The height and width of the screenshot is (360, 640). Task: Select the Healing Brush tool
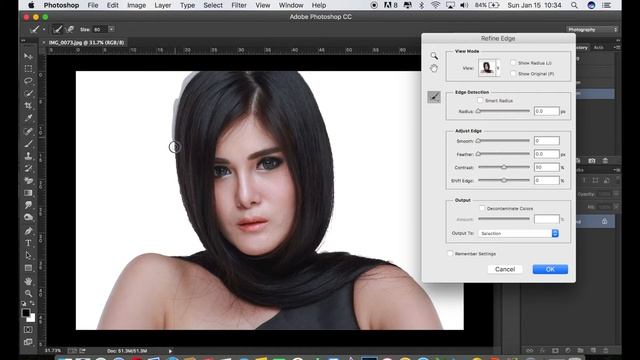coord(28,131)
